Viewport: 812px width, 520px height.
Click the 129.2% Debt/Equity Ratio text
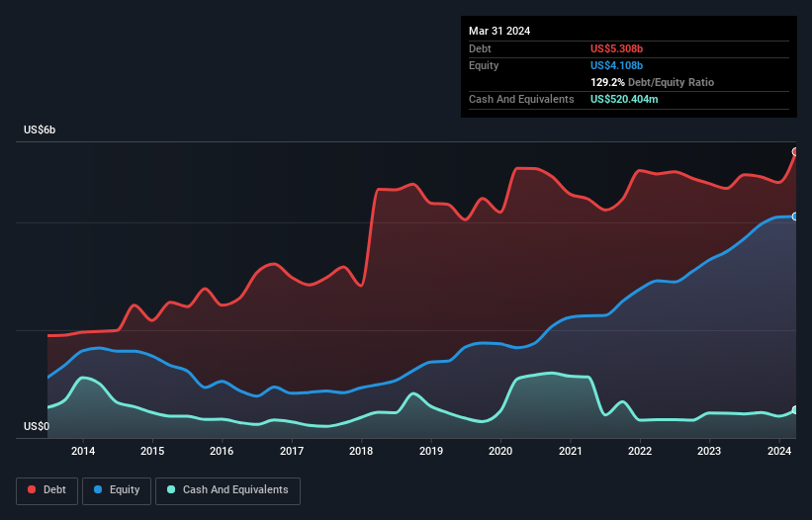click(x=652, y=82)
